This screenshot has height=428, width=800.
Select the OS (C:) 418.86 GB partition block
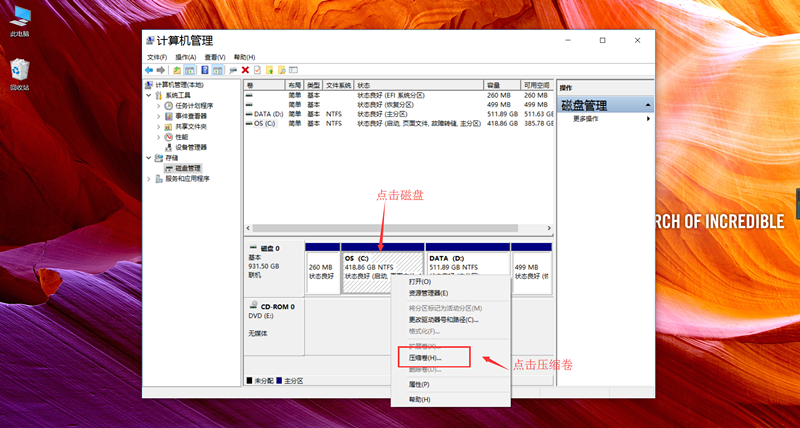click(383, 269)
